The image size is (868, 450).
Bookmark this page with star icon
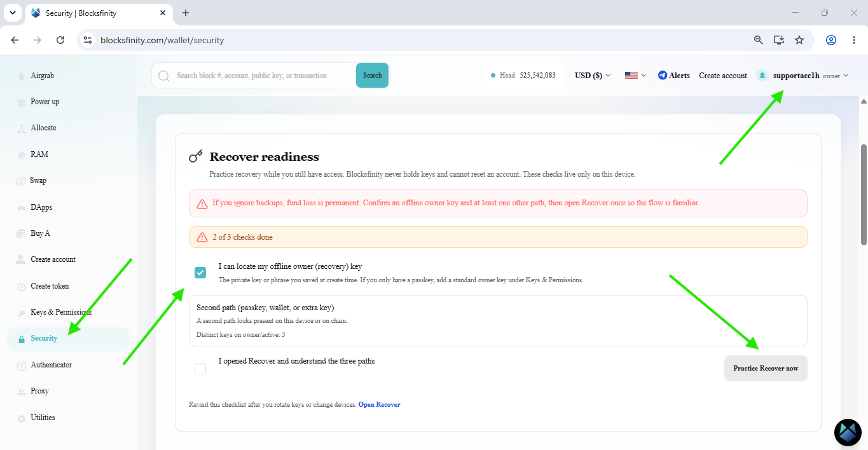pyautogui.click(x=799, y=40)
